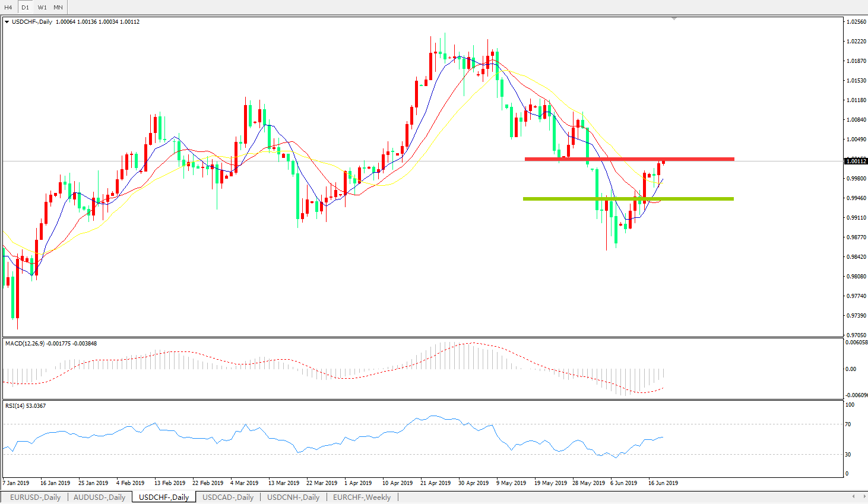Select the D1 daily timeframe button
868x504 pixels.
(x=25, y=8)
